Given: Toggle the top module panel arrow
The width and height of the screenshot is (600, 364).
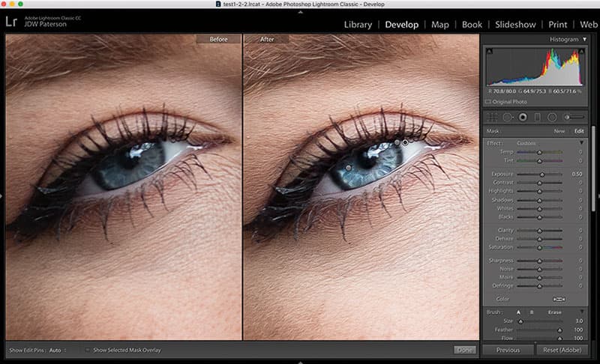Looking at the screenshot, I should (301, 12).
